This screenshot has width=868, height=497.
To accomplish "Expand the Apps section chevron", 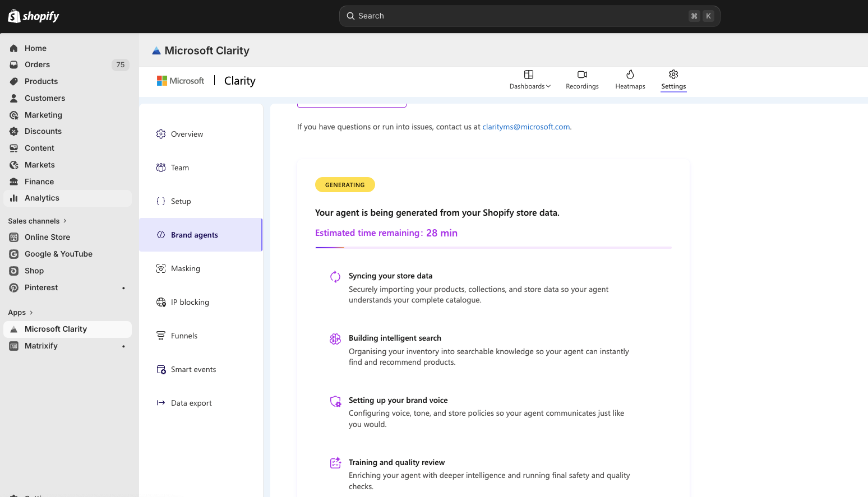I will [x=31, y=313].
